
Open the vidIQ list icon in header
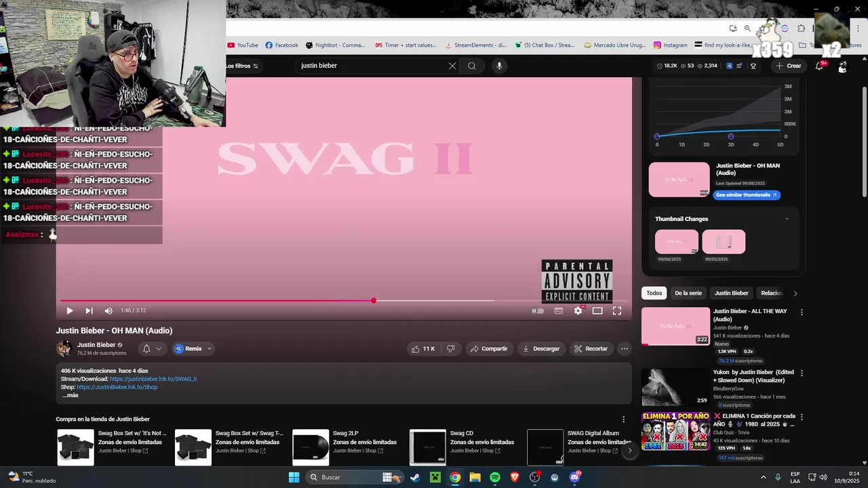click(x=740, y=66)
